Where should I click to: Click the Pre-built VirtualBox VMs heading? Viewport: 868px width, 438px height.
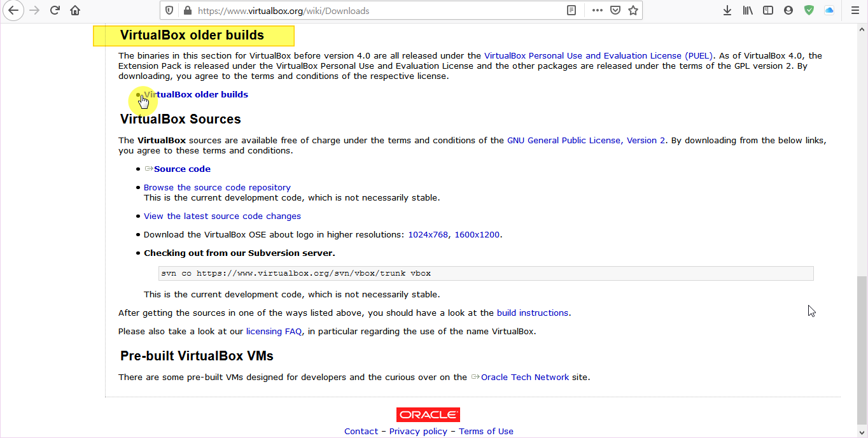(x=197, y=355)
